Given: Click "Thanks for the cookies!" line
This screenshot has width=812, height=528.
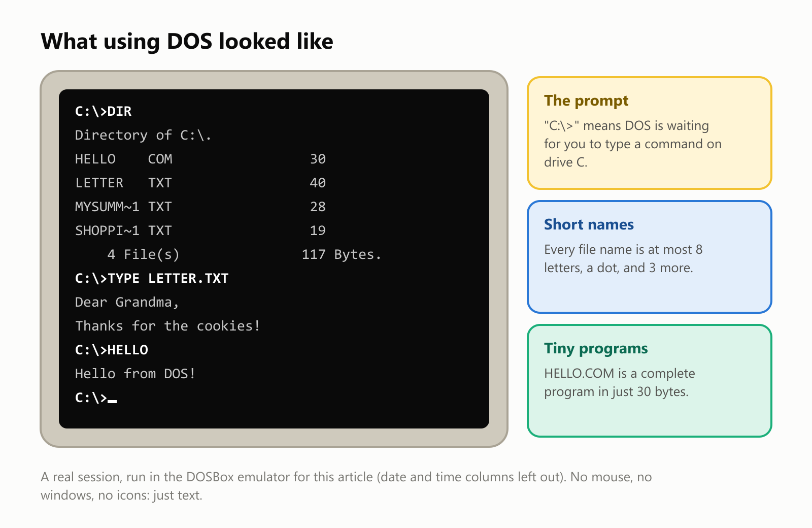Looking at the screenshot, I should (x=167, y=326).
